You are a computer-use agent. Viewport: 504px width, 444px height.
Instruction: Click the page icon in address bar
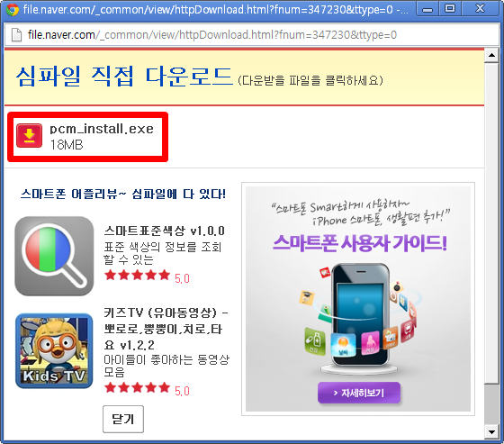[x=16, y=35]
